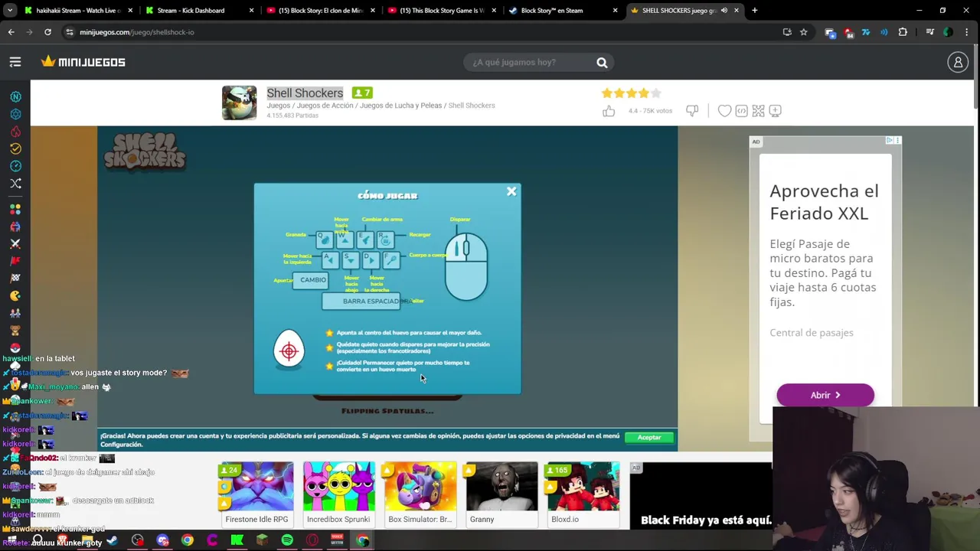Click the green 7 players online badge
Screen dimensions: 980x551
362,93
